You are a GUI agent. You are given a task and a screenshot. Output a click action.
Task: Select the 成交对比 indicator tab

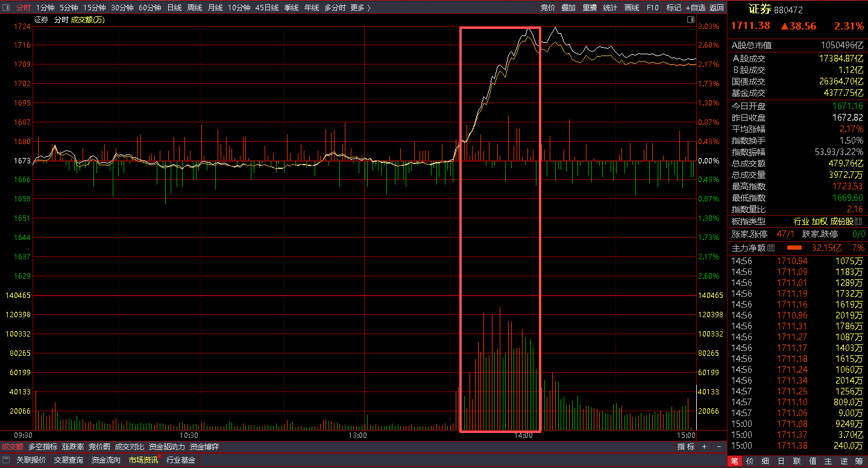pos(130,447)
